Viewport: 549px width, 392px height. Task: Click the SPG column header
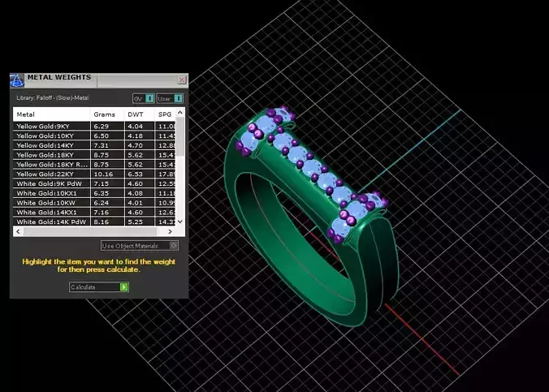click(x=165, y=114)
